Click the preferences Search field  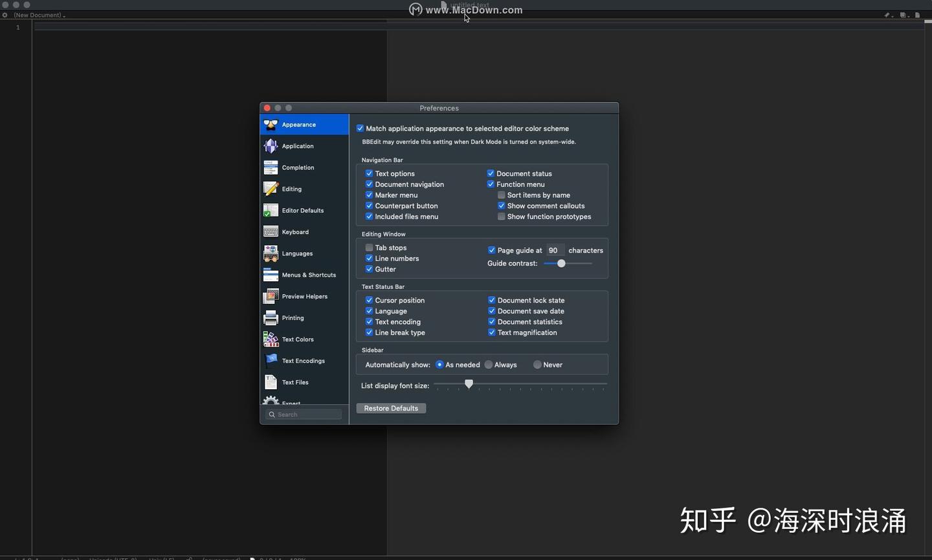[303, 414]
